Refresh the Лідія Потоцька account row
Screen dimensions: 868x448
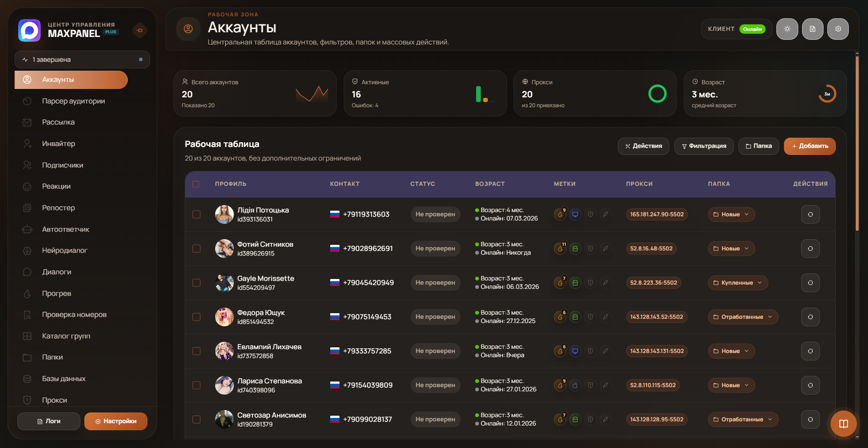[810, 214]
